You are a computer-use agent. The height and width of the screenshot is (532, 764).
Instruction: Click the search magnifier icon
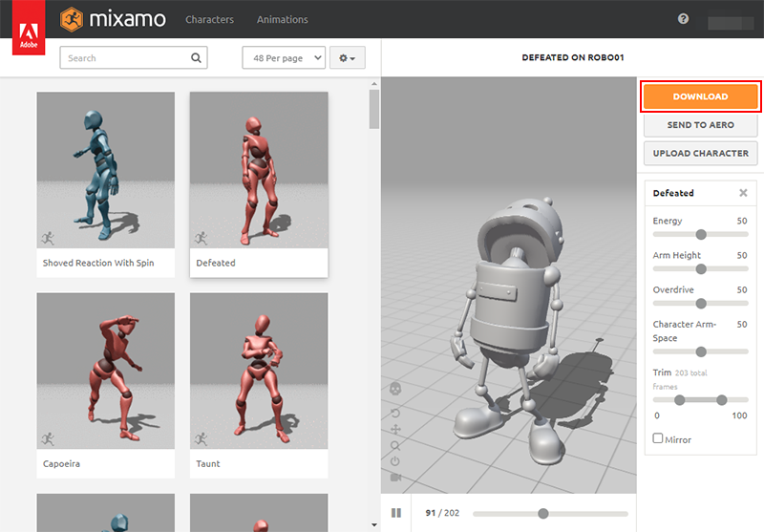[x=197, y=58]
